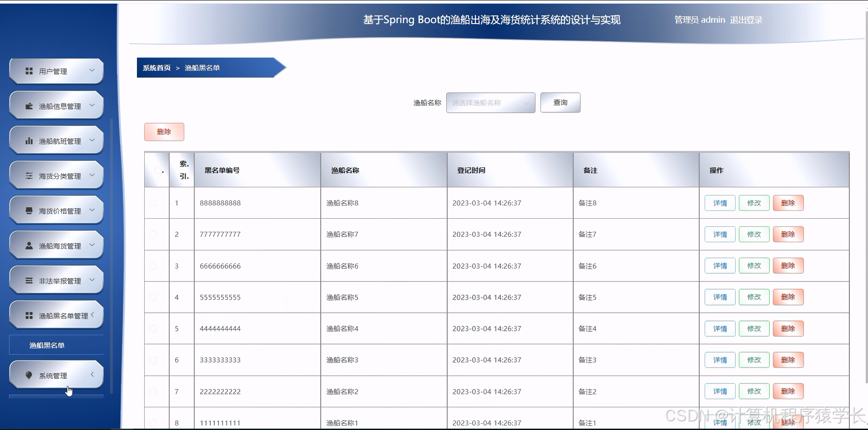This screenshot has height=430, width=868.
Task: Open the 系统管理 sidebar menu
Action: (56, 375)
